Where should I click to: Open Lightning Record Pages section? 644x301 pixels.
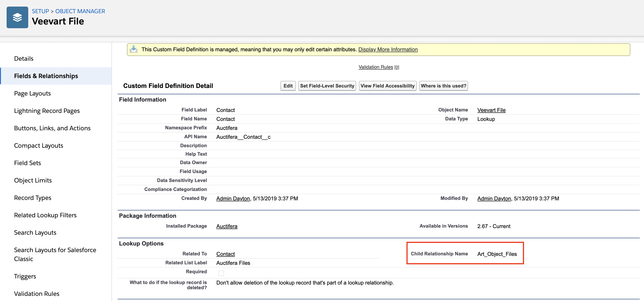pos(47,111)
